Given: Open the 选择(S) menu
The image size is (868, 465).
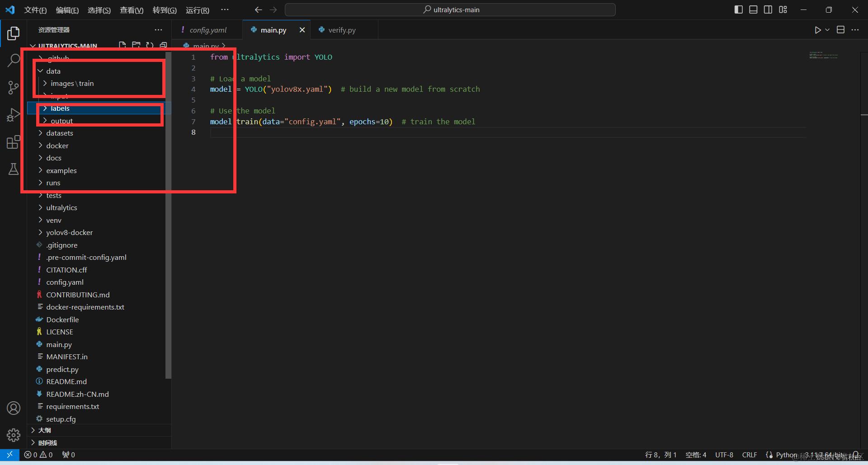Looking at the screenshot, I should click(99, 10).
